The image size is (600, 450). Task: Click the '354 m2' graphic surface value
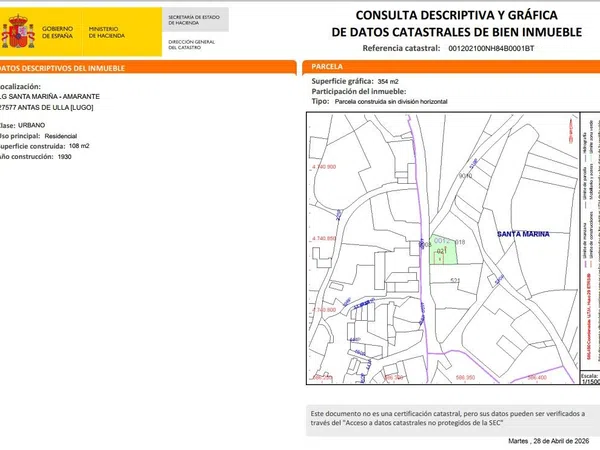coord(388,82)
